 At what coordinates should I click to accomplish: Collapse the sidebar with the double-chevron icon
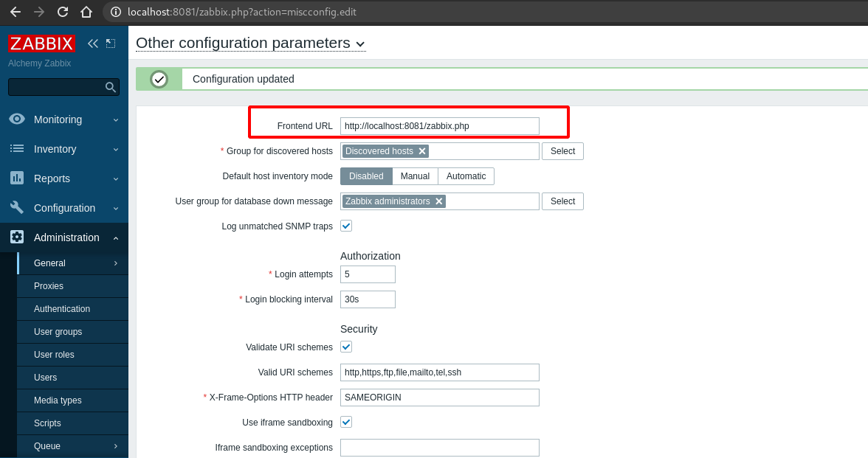coord(92,43)
